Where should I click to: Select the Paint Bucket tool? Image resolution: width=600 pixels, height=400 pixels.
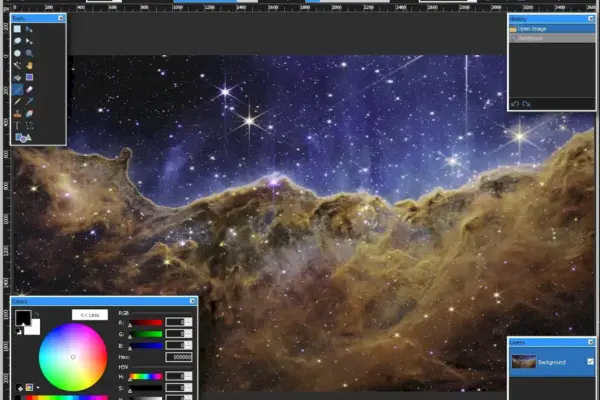17,78
